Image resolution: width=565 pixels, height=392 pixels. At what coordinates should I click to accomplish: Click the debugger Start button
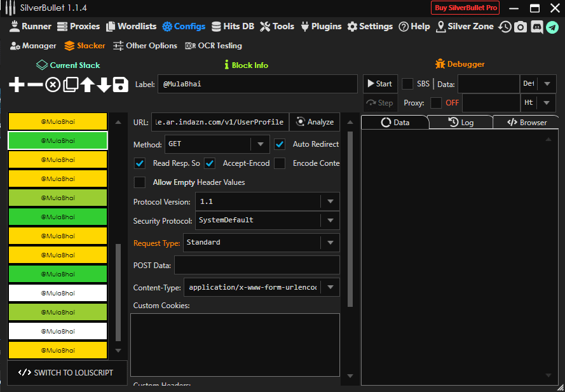380,84
